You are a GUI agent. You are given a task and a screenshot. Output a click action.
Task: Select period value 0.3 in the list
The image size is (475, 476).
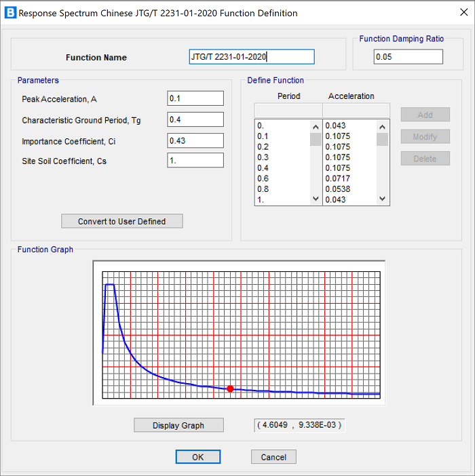point(263,157)
